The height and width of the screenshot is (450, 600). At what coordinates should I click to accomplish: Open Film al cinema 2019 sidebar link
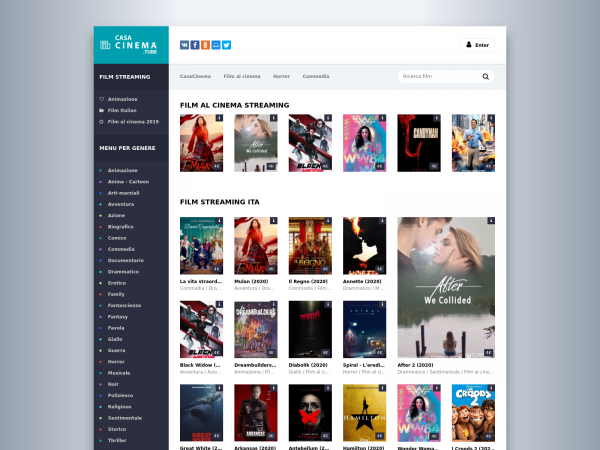[133, 121]
